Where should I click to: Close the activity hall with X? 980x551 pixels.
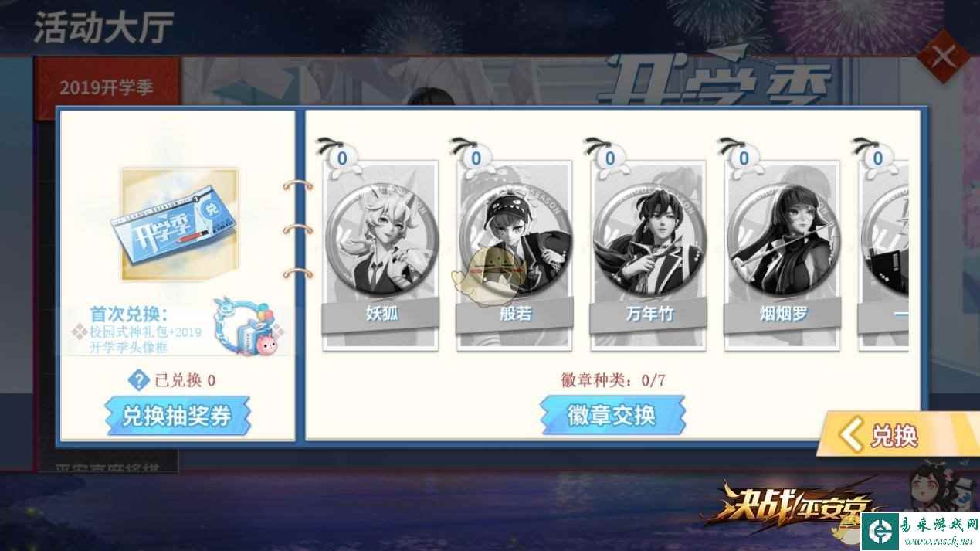coord(944,56)
